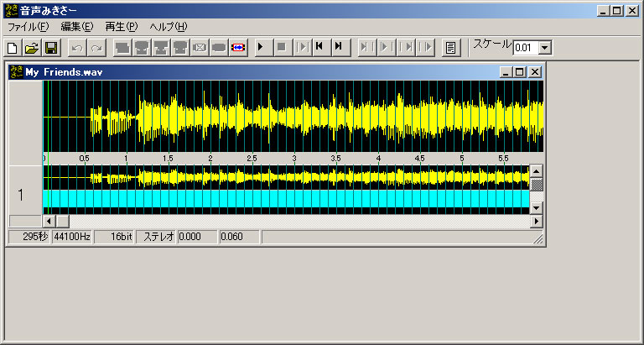Create a new file with the blank page icon

pyautogui.click(x=13, y=48)
